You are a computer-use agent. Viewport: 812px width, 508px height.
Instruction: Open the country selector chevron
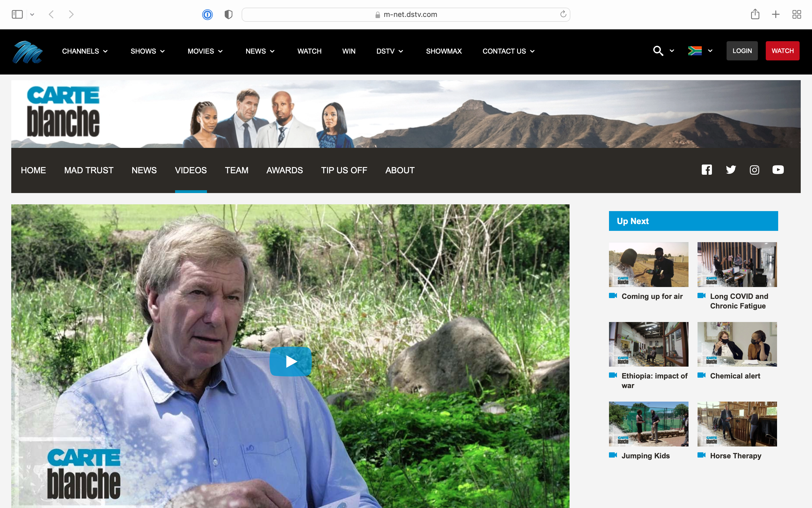(x=710, y=51)
